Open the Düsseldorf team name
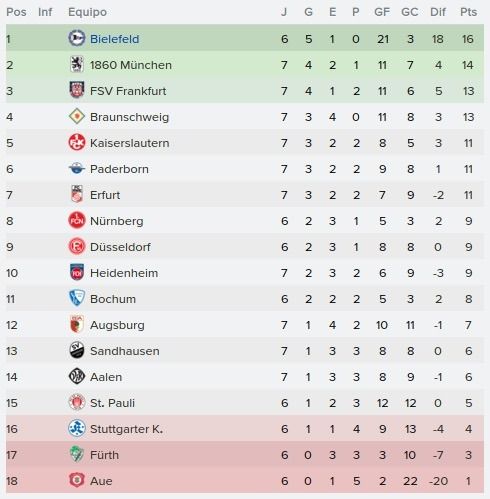The image size is (490, 499). [x=120, y=247]
